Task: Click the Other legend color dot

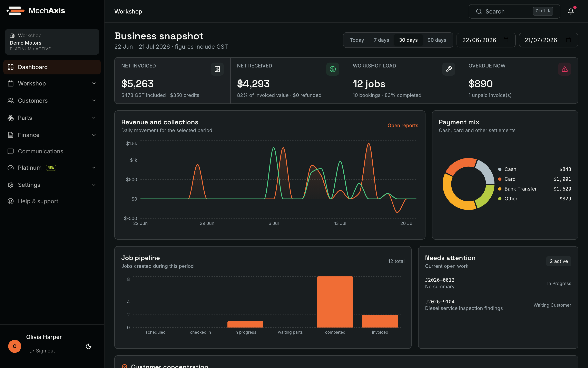Action: (500, 199)
